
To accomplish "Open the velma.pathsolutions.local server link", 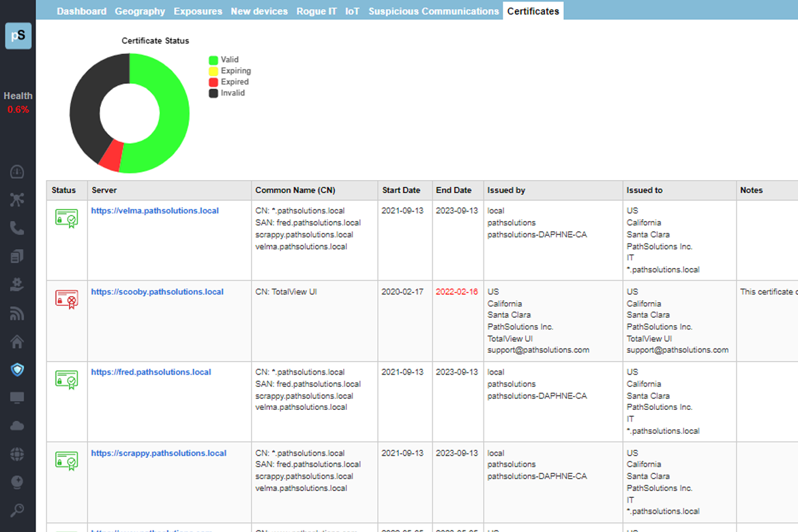I will click(x=155, y=211).
